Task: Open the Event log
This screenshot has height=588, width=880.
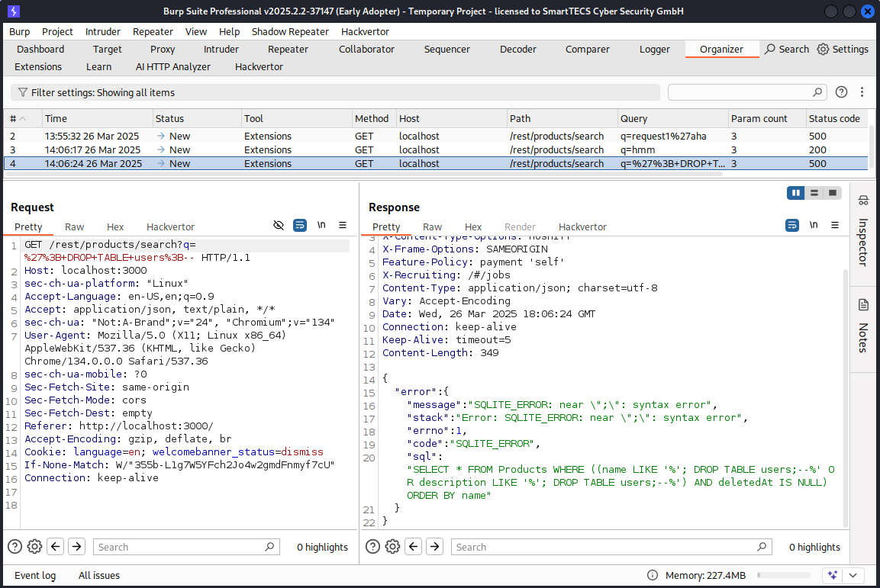Action: click(x=35, y=575)
